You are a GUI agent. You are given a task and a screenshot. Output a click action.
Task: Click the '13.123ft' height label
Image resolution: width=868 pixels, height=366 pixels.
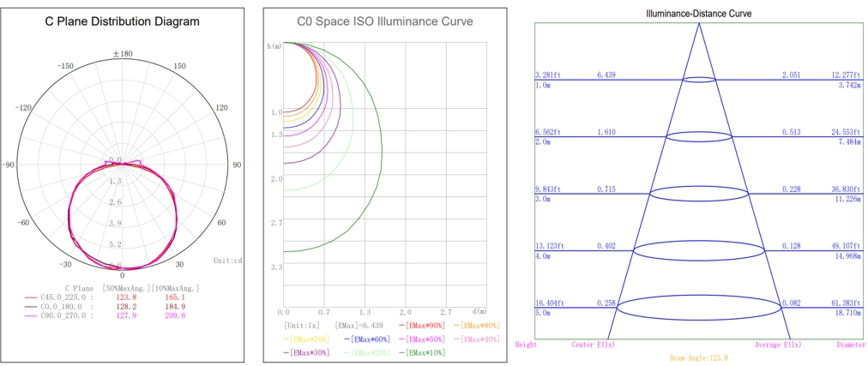[x=549, y=246]
